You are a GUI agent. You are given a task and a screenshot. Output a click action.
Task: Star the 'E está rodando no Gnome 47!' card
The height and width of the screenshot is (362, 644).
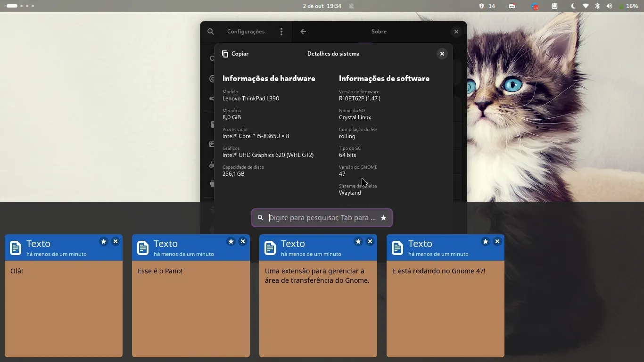coord(486,241)
